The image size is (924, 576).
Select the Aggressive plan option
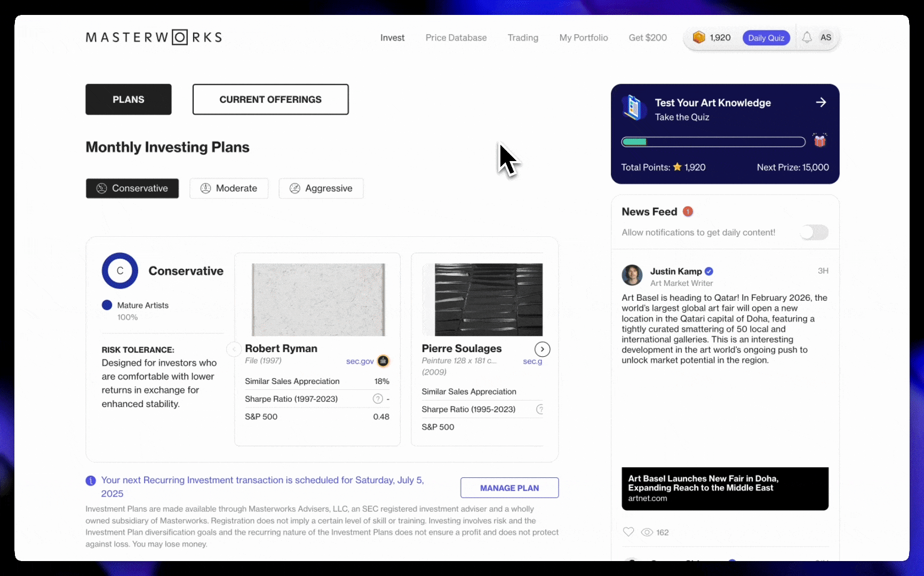321,188
